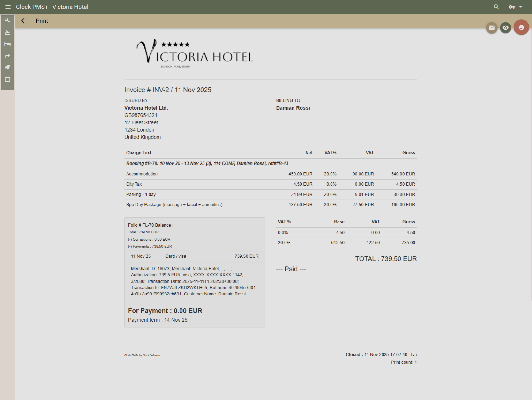
Task: Send the invoice using the email icon
Action: click(491, 28)
